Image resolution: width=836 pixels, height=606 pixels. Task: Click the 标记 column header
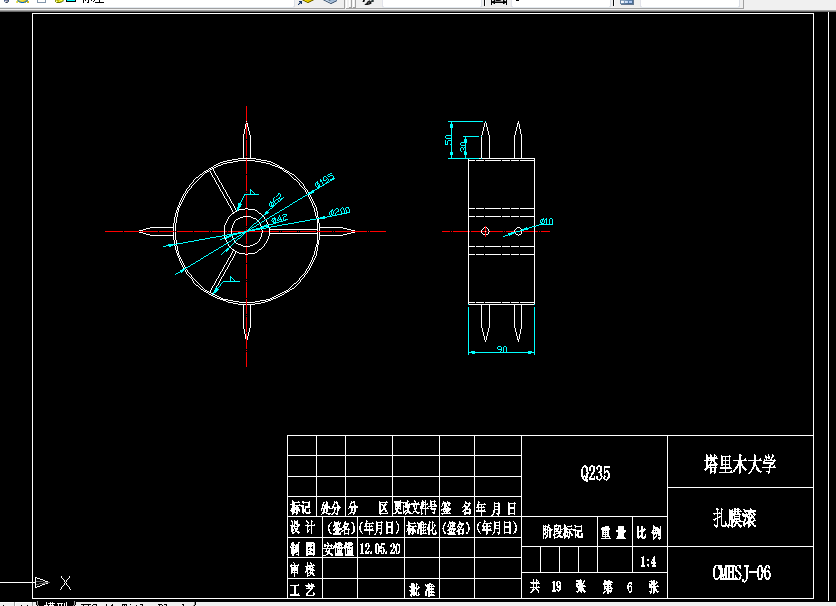tap(300, 507)
